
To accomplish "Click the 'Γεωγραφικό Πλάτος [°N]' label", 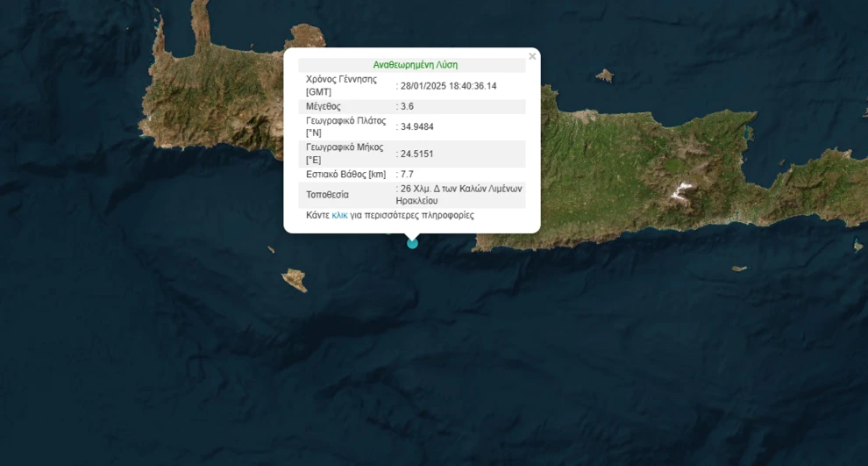I will (x=345, y=126).
